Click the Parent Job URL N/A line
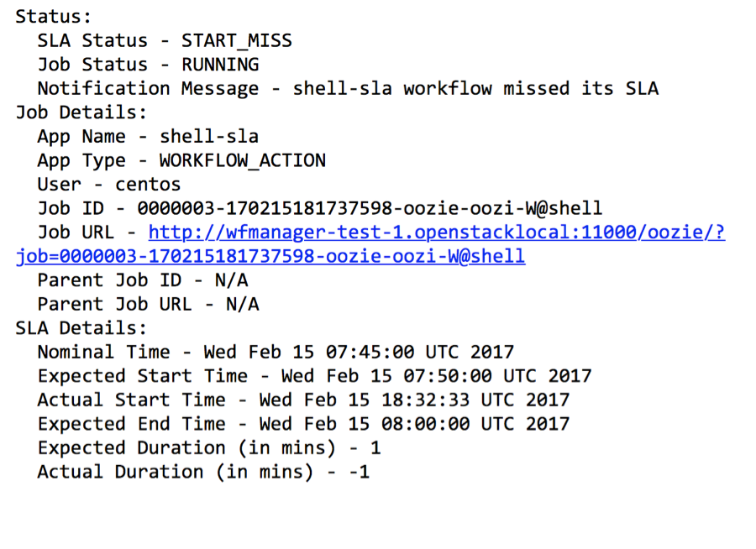The width and height of the screenshot is (756, 549). coord(149,304)
